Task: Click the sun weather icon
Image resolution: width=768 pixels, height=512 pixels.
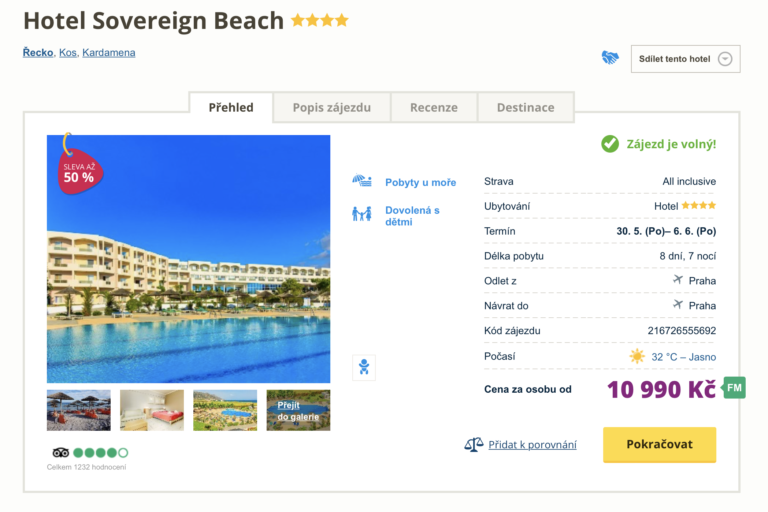Action: point(637,356)
